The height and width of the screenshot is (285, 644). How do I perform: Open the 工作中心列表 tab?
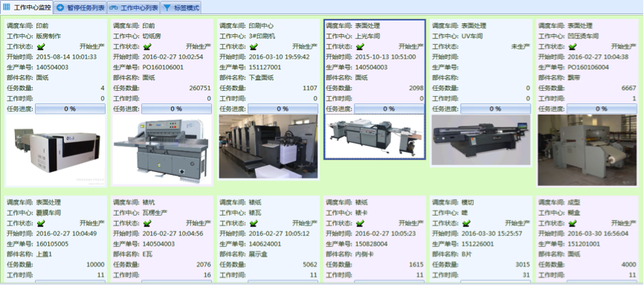134,7
